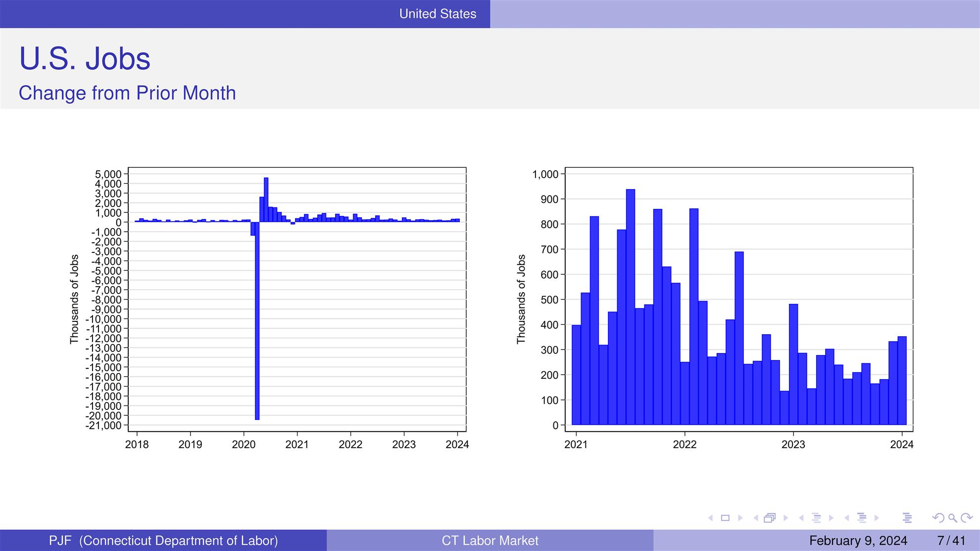Click the last bar in the right chart
Image resolution: width=980 pixels, height=551 pixels.
[902, 381]
